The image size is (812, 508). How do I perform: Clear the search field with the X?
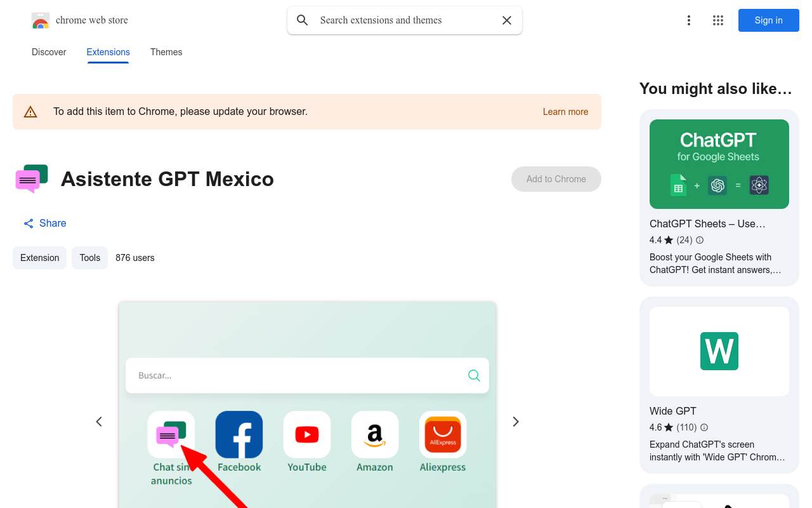(x=506, y=20)
